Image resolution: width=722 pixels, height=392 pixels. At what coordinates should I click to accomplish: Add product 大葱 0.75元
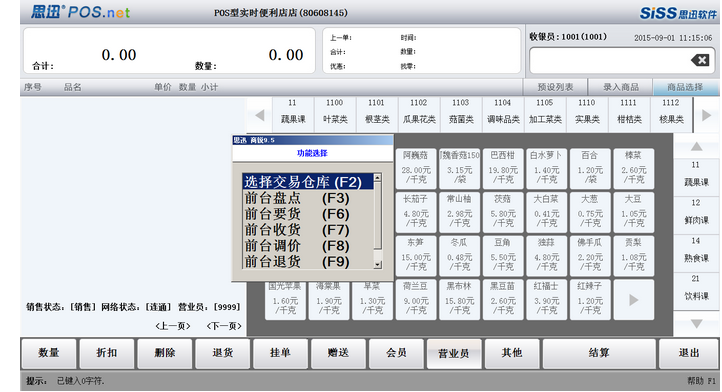590,212
